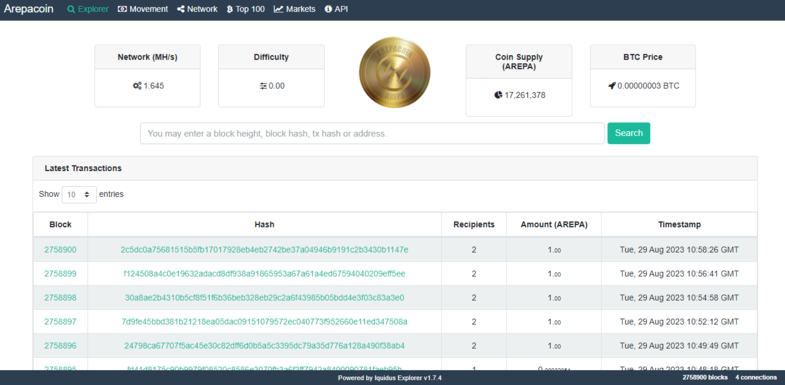Click the Timestamp column header
Viewport: 785px width, 385px height.
679,225
